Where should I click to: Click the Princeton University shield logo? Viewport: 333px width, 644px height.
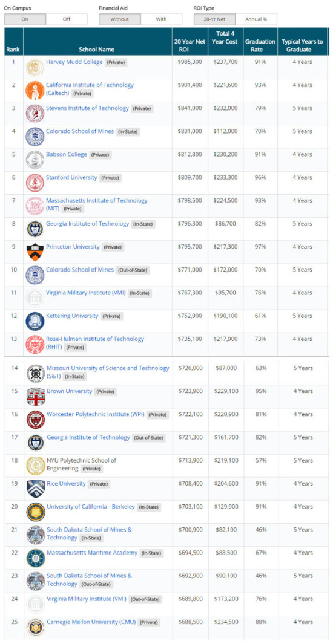pos(35,252)
